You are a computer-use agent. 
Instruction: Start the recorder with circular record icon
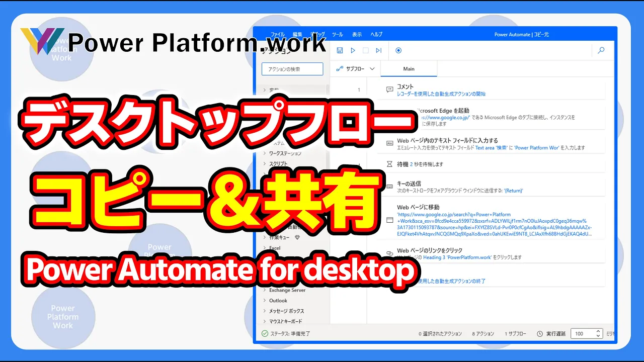click(x=398, y=50)
